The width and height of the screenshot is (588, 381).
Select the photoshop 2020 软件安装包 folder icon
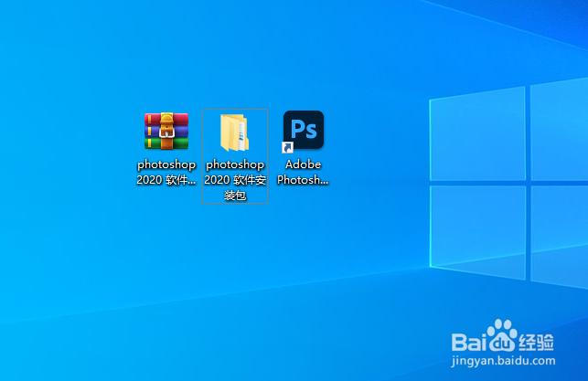235,132
